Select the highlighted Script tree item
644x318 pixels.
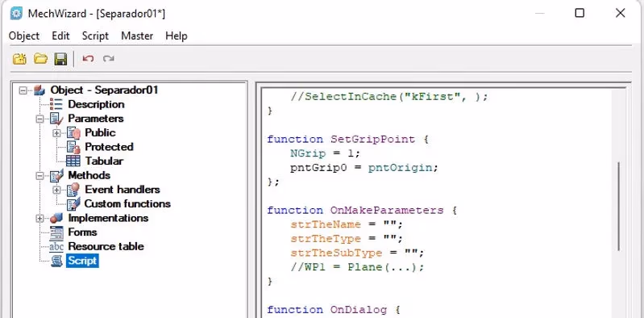(82, 261)
